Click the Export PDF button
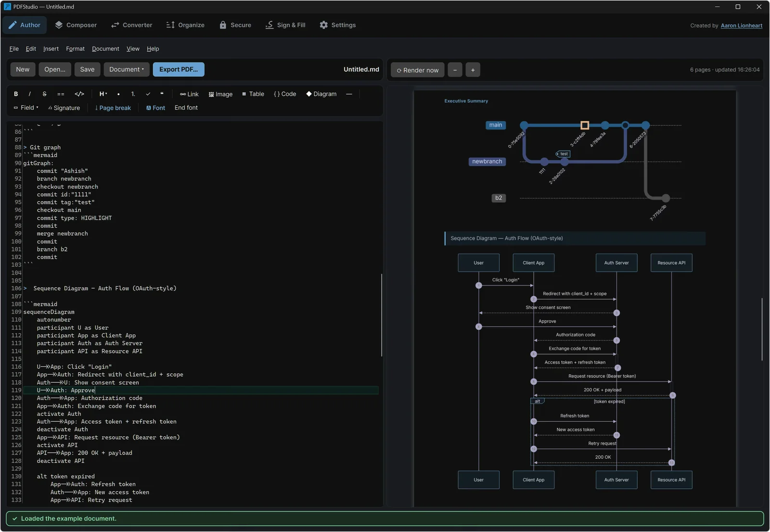The height and width of the screenshot is (532, 770). coord(179,70)
